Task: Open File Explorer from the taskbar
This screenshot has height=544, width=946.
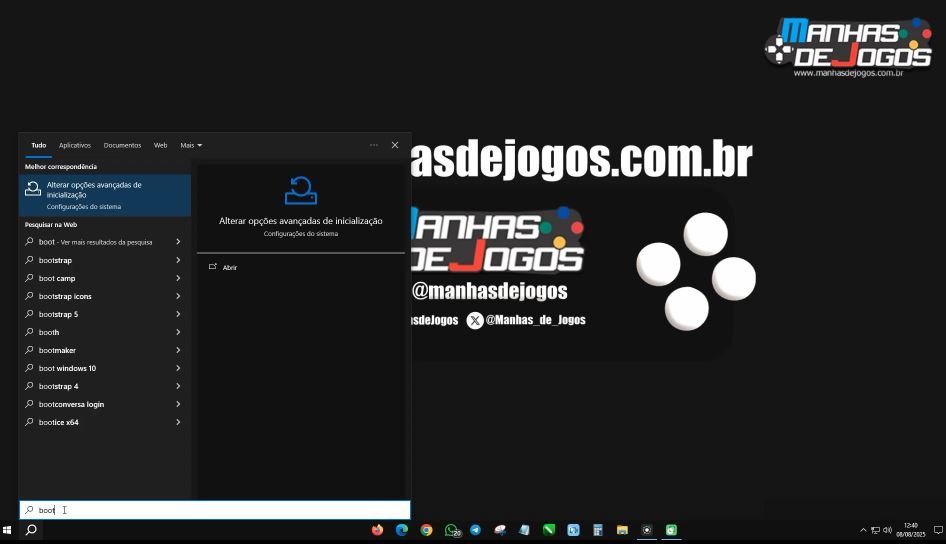Action: 622,530
